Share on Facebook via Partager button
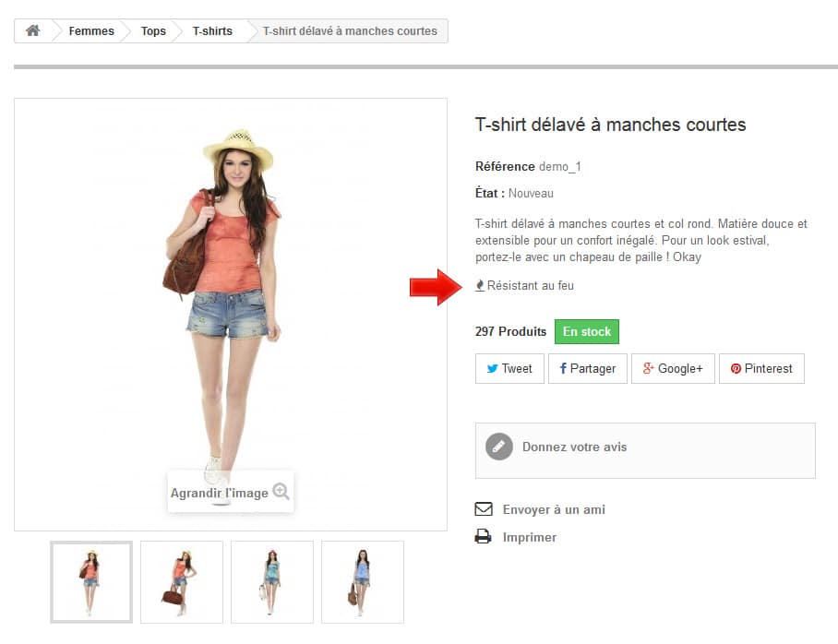This screenshot has height=644, width=838. click(587, 369)
